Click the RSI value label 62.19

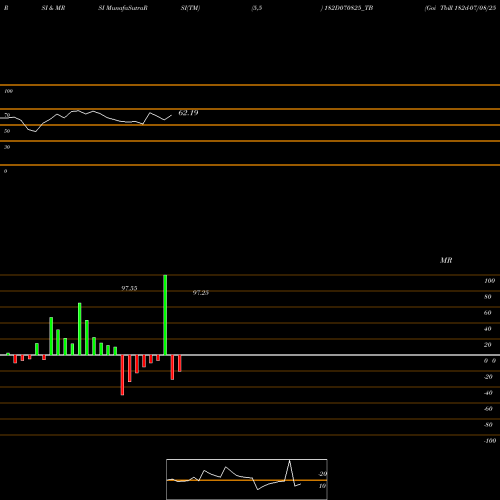click(x=188, y=113)
